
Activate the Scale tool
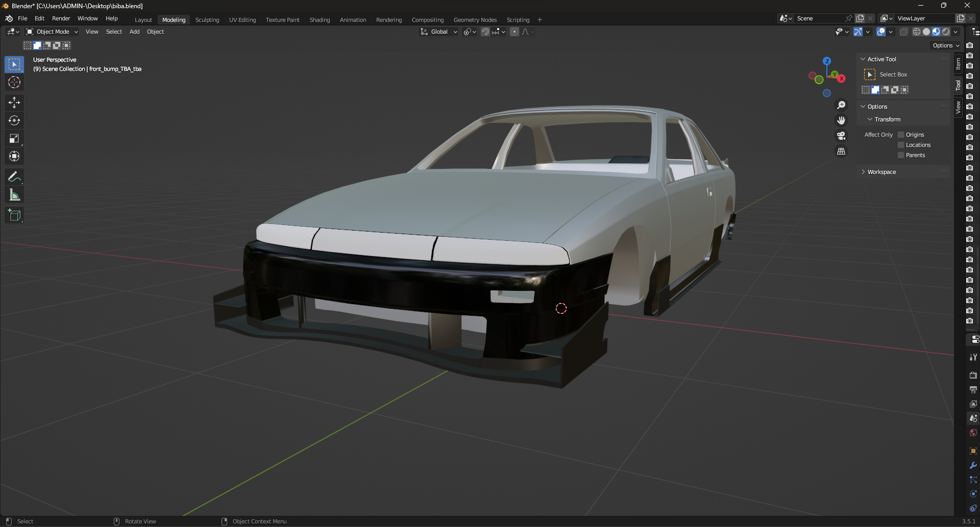coord(14,138)
